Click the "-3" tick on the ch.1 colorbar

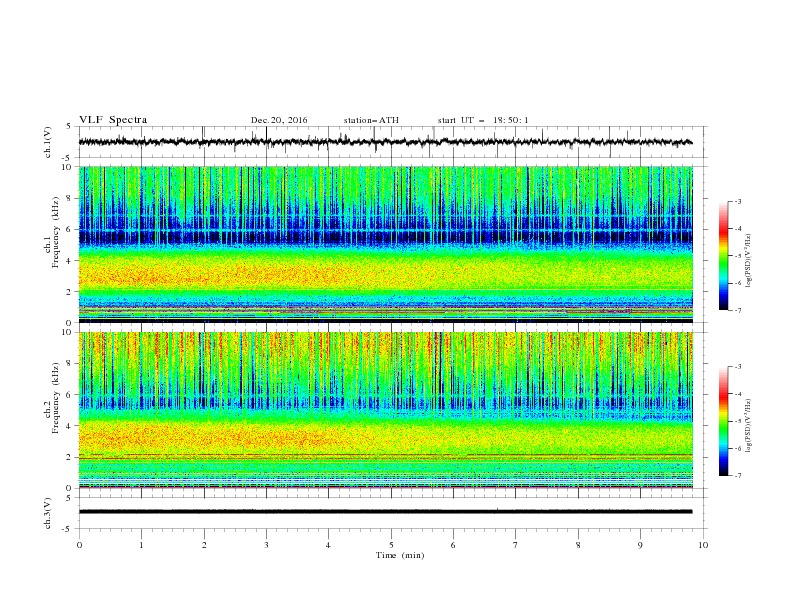pyautogui.click(x=738, y=201)
